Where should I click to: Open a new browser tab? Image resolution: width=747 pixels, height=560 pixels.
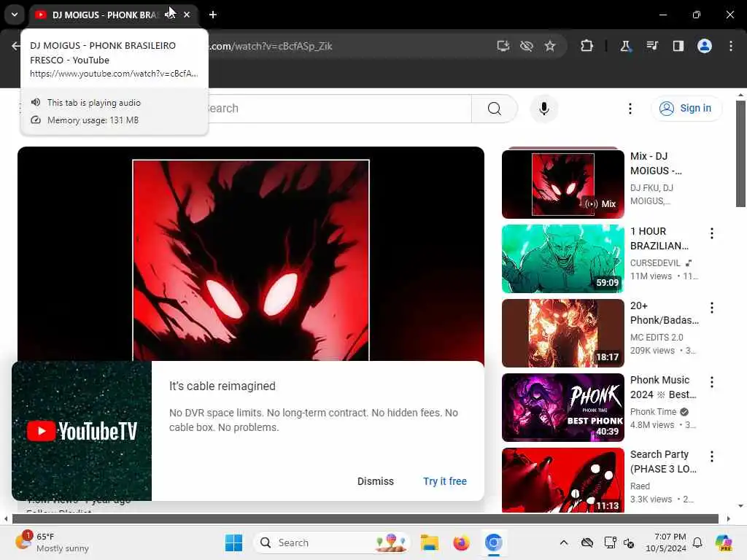(x=213, y=15)
